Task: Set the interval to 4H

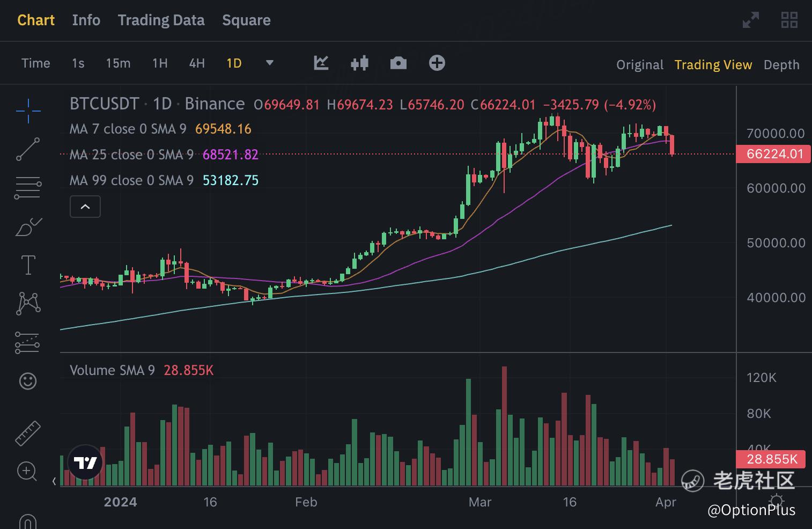Action: point(197,63)
